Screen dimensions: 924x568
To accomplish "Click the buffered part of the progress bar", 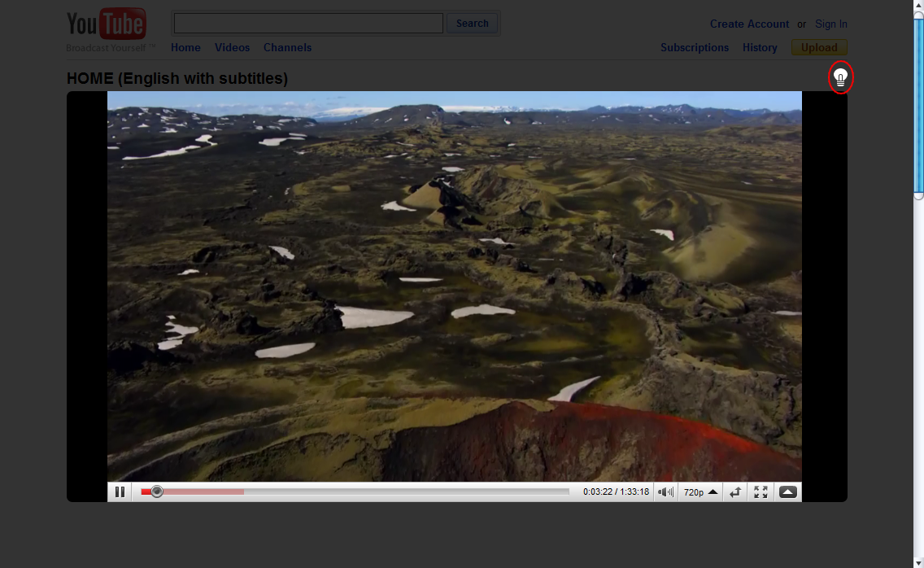I will click(203, 492).
